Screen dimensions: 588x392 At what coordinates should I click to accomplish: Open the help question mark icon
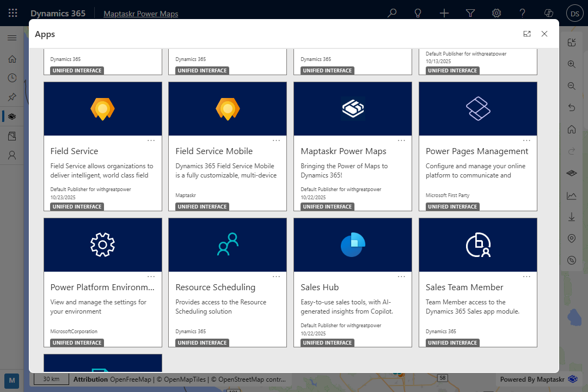coord(522,13)
